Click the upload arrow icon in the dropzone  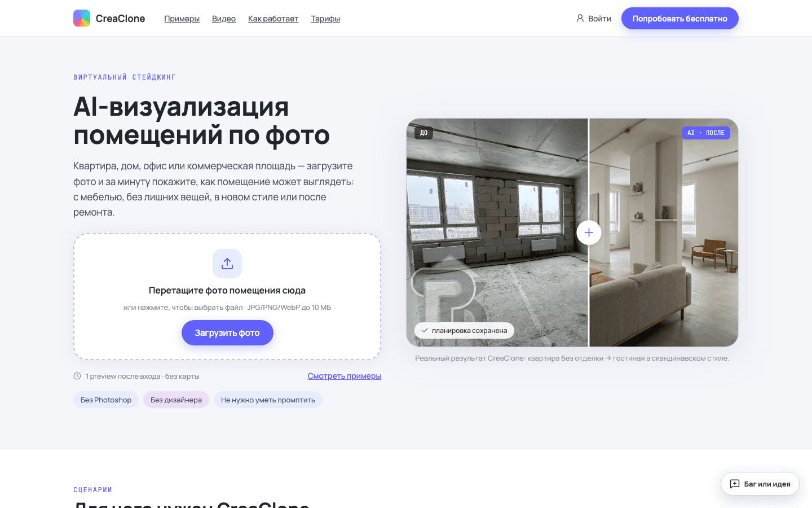pos(227,264)
